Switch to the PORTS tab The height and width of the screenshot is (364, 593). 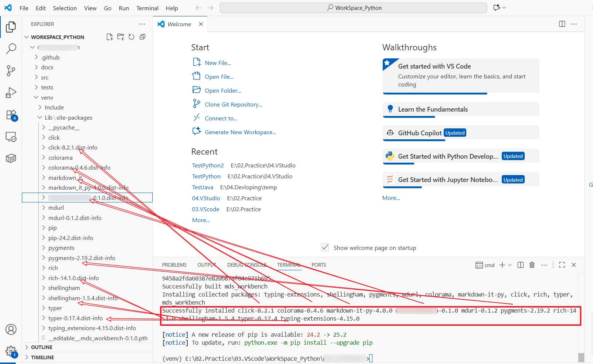click(319, 265)
